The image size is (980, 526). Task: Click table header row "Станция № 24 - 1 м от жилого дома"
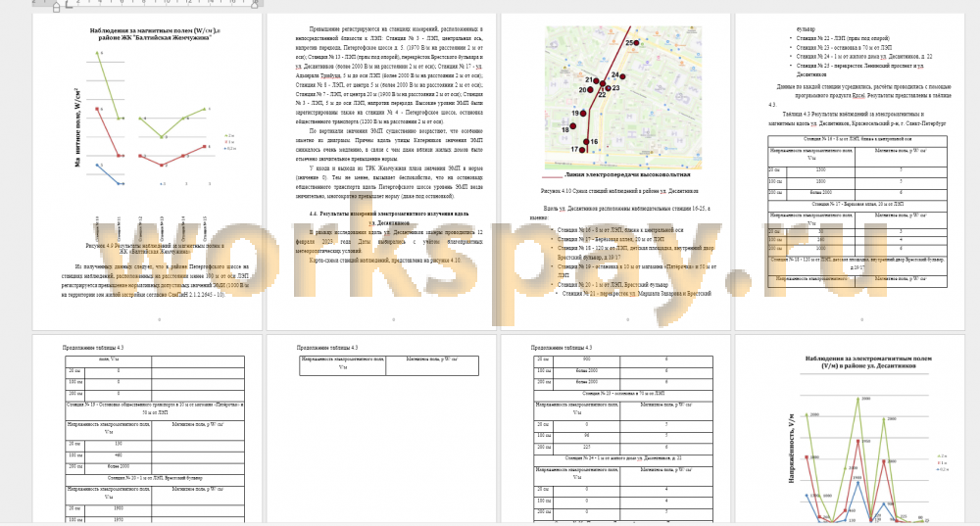click(x=623, y=459)
